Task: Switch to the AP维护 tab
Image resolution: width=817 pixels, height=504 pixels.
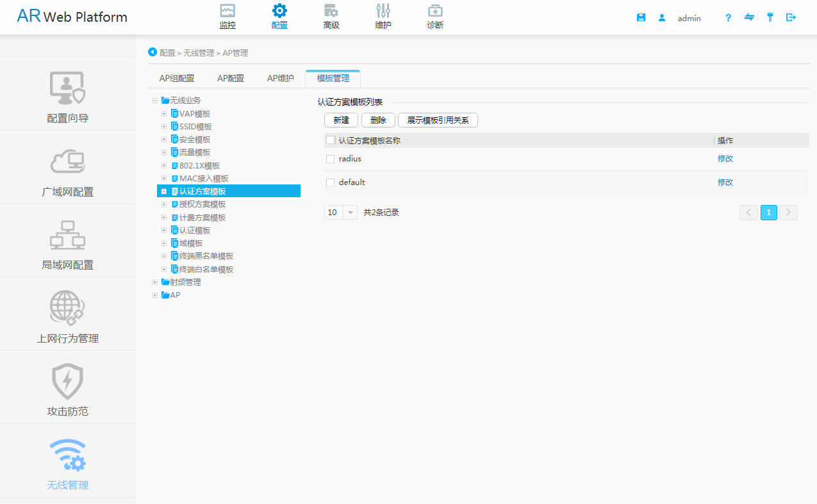Action: [x=280, y=77]
